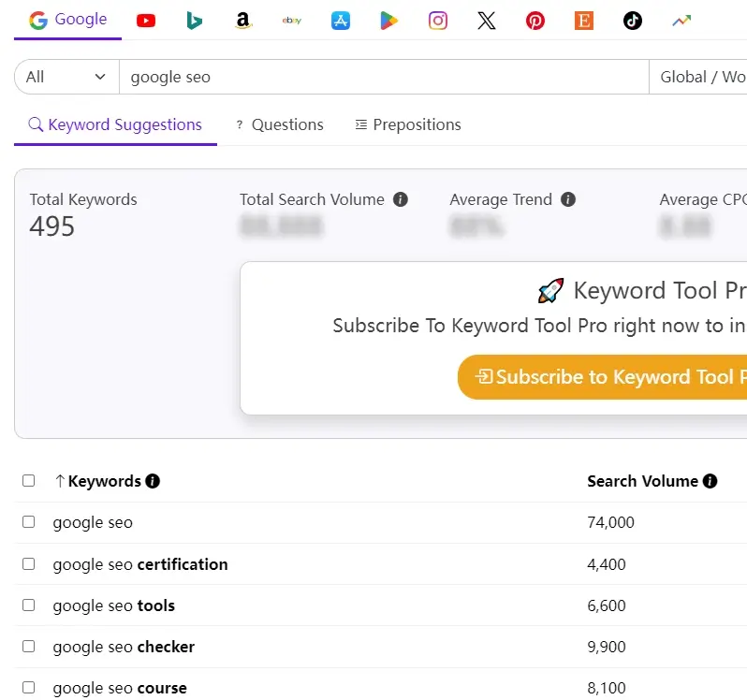747x700 pixels.
Task: Open the Google Trends source icon
Action: point(681,21)
